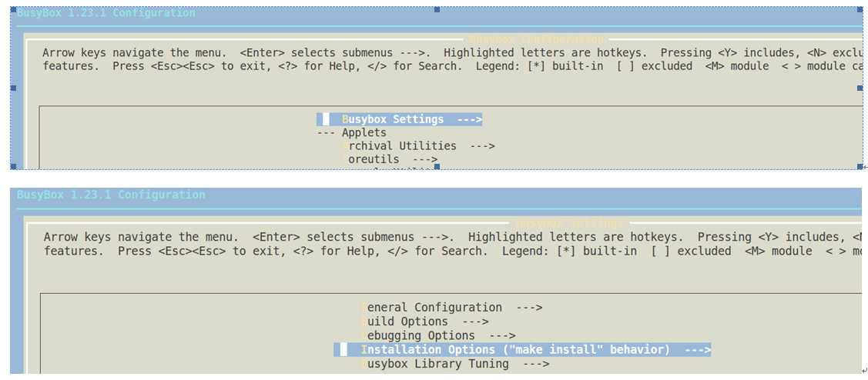Image resolution: width=868 pixels, height=380 pixels.
Task: Open the Busybox Library Tuning submenu
Action: (x=454, y=364)
